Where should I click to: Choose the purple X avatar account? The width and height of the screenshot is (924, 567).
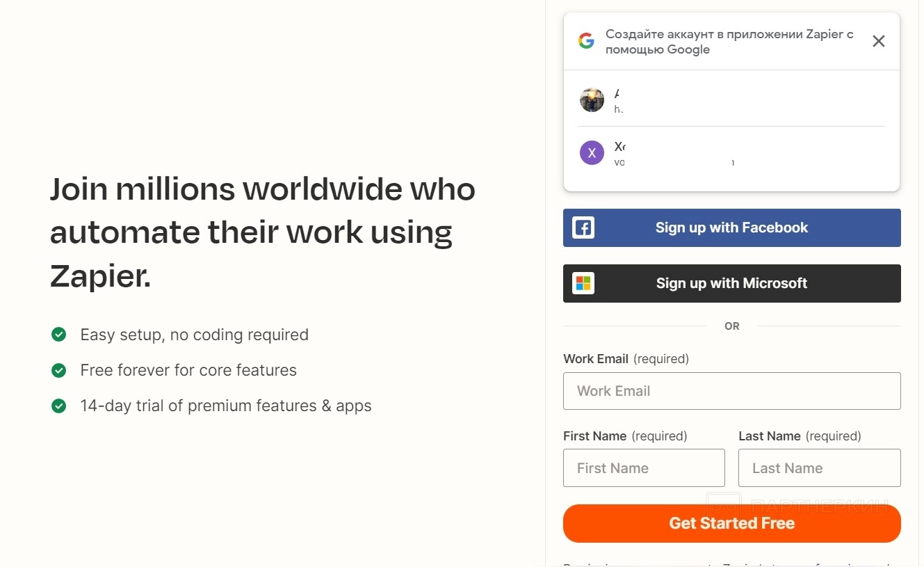coord(592,153)
